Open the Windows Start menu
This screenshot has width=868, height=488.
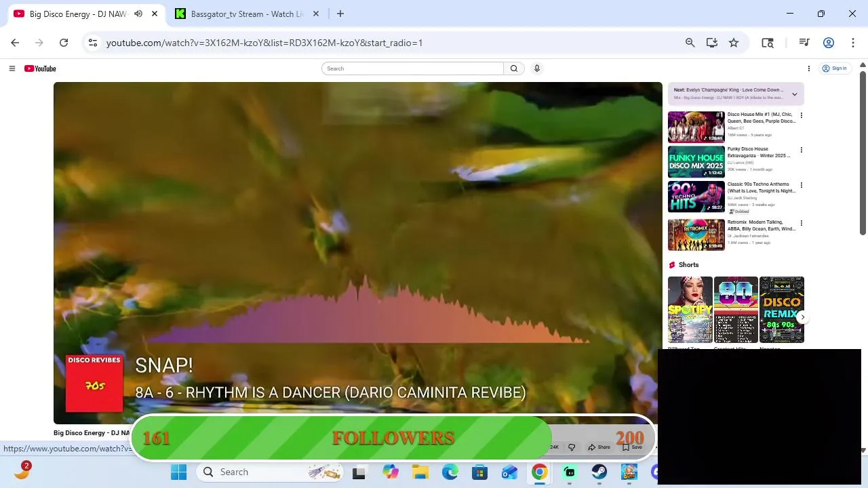tap(179, 472)
